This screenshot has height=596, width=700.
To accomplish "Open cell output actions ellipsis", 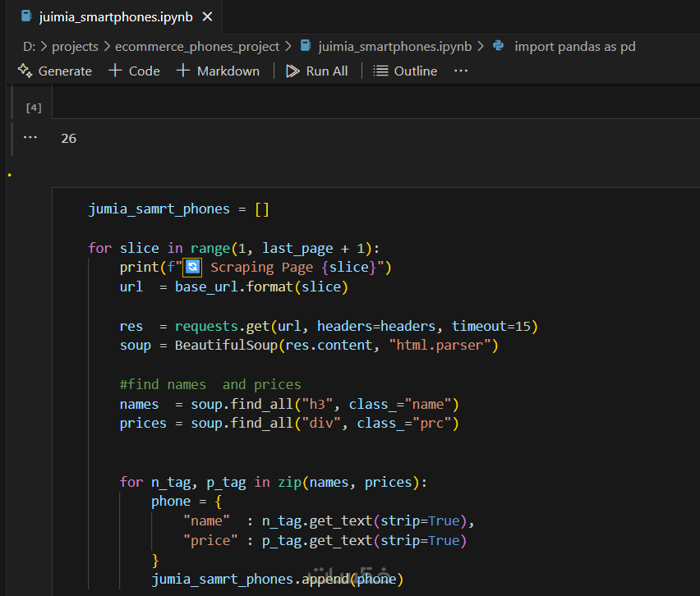I will (30, 137).
